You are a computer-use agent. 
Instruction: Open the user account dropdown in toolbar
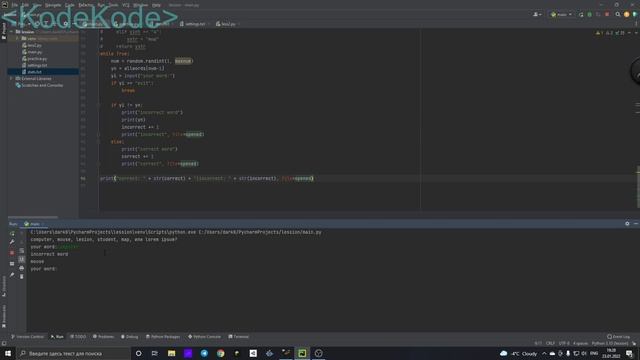(537, 14)
